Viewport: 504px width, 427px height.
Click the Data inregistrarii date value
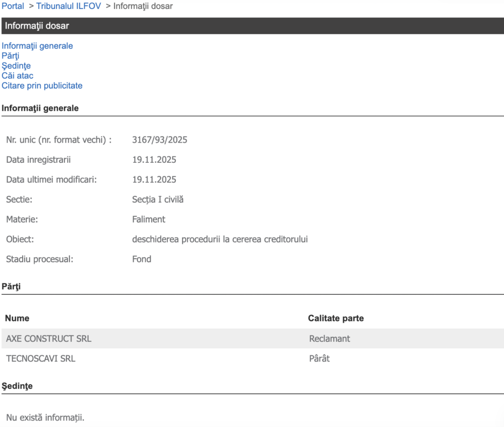click(154, 160)
